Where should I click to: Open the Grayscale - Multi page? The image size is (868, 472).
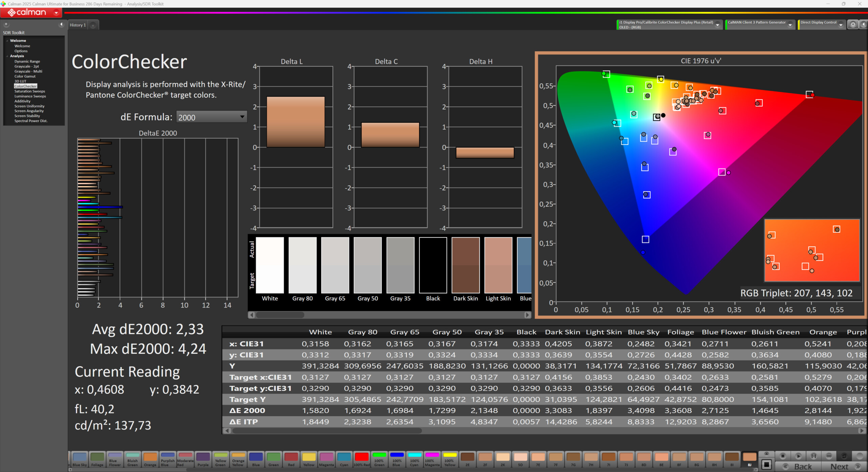(x=28, y=71)
